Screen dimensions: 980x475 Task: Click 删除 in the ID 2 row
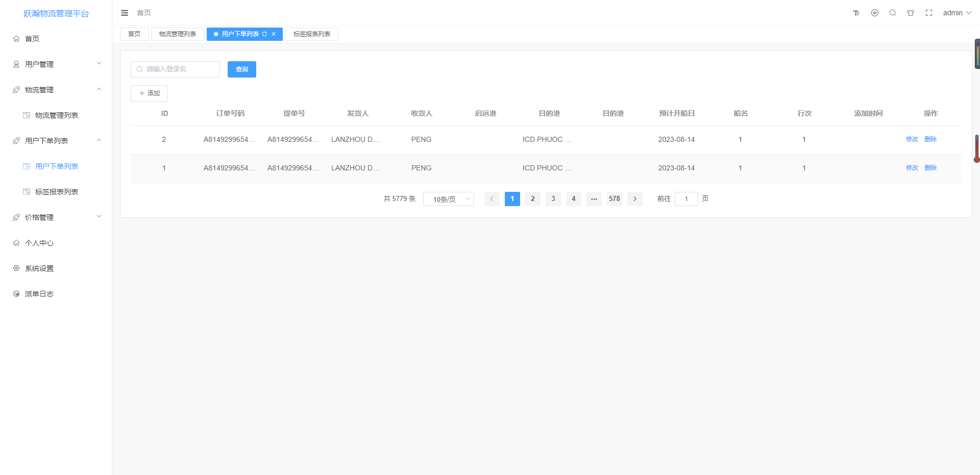pyautogui.click(x=930, y=139)
